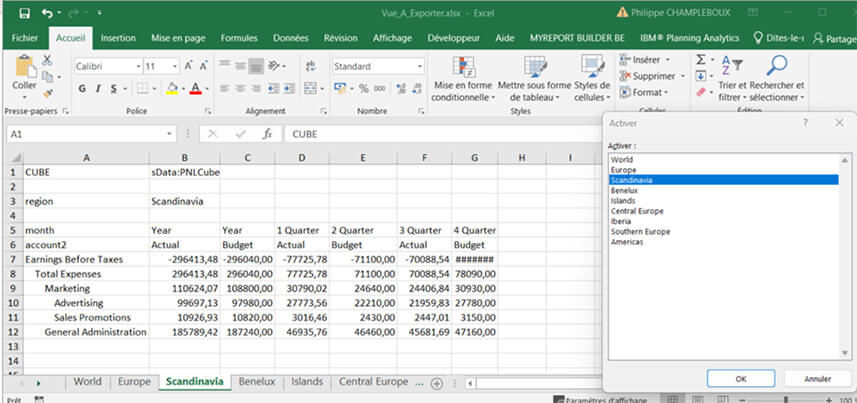Click Decrease Decimal icon
This screenshot has width=857, height=403.
pyautogui.click(x=416, y=89)
